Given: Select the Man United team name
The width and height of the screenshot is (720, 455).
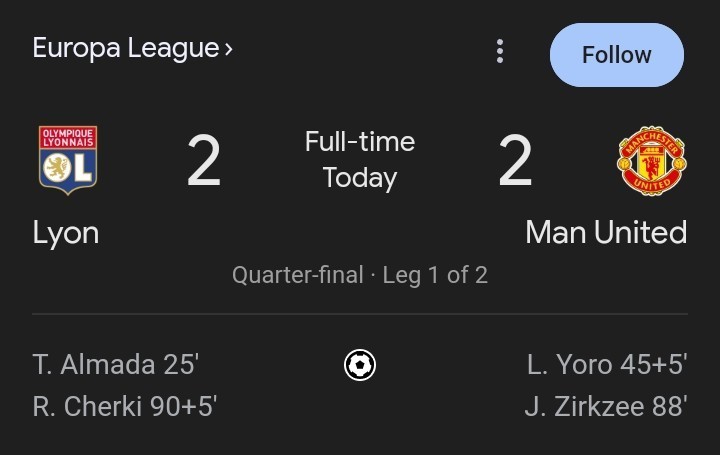Looking at the screenshot, I should point(606,232).
